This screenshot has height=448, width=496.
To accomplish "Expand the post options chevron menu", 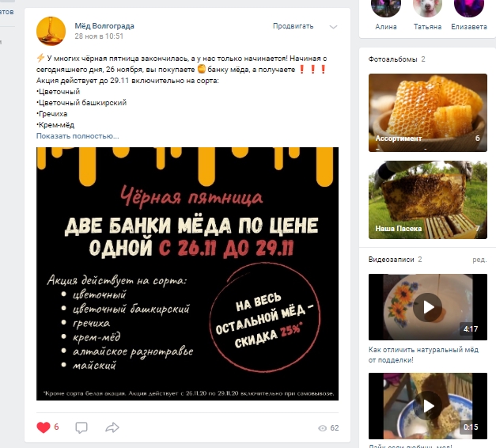I will [x=333, y=27].
